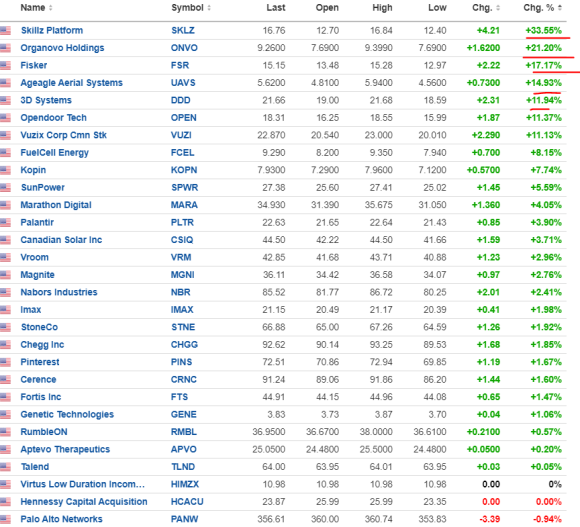Open the Palantir stock link

(x=37, y=222)
